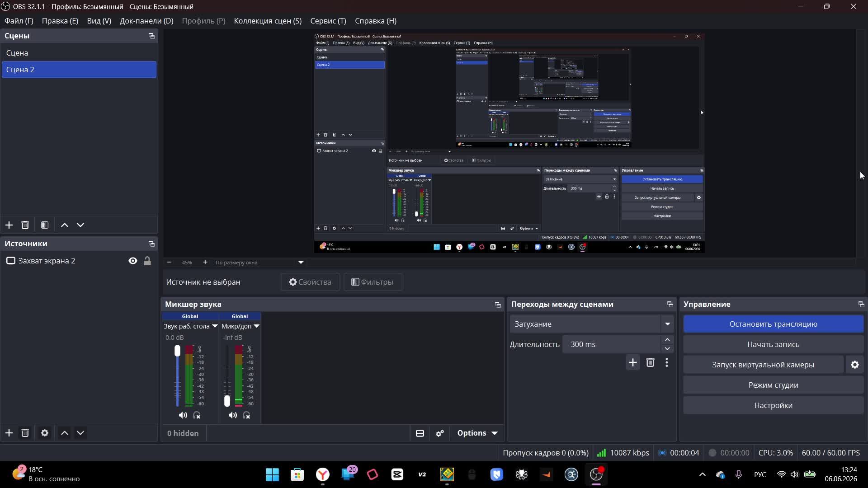This screenshot has height=488, width=868.
Task: Open the weather widget showing 18°C
Action: (46, 474)
